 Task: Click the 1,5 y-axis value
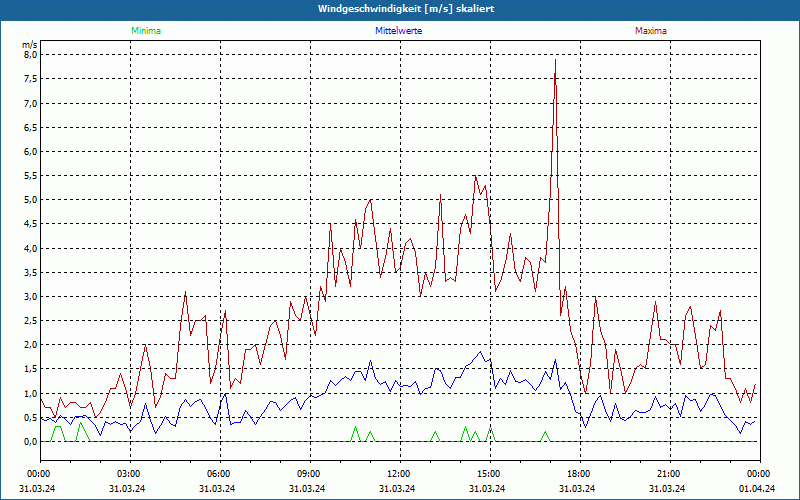(x=31, y=369)
